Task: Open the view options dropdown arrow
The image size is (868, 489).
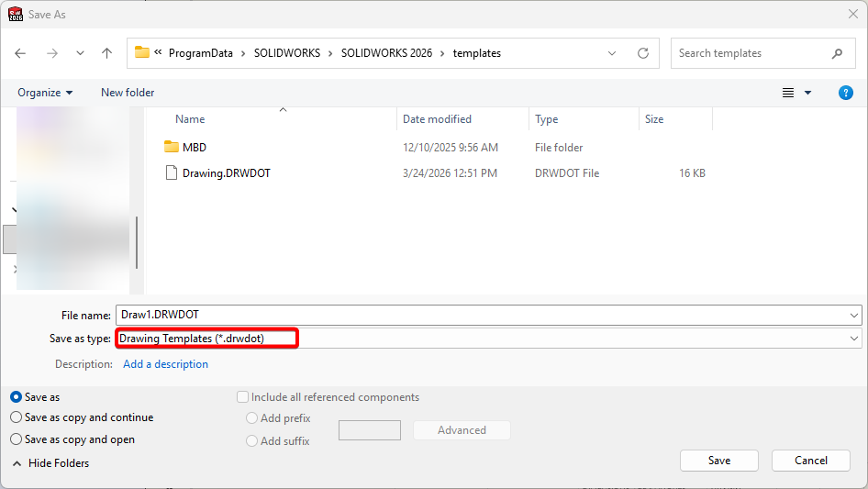Action: (x=807, y=93)
